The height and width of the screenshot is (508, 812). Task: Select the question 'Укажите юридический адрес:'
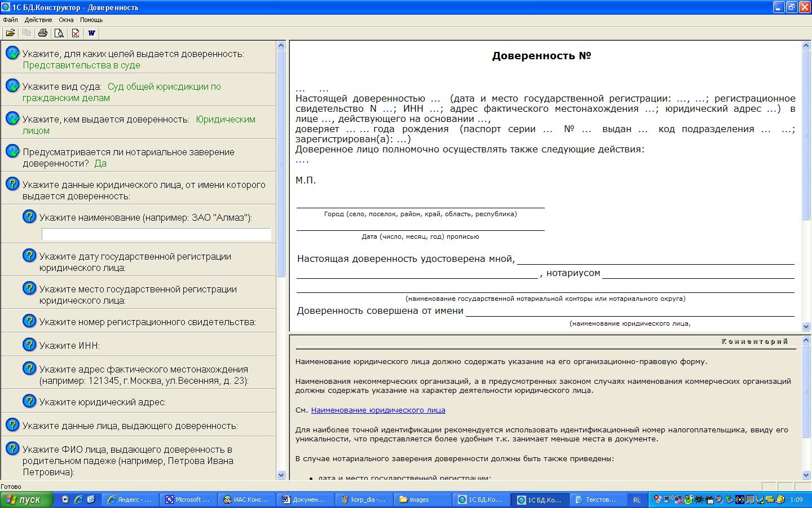click(103, 402)
